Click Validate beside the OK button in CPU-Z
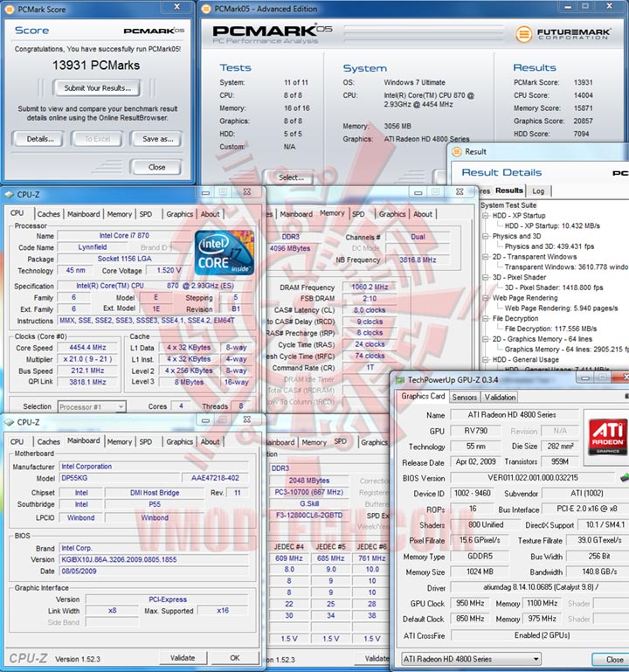The height and width of the screenshot is (672, 629). click(x=183, y=658)
